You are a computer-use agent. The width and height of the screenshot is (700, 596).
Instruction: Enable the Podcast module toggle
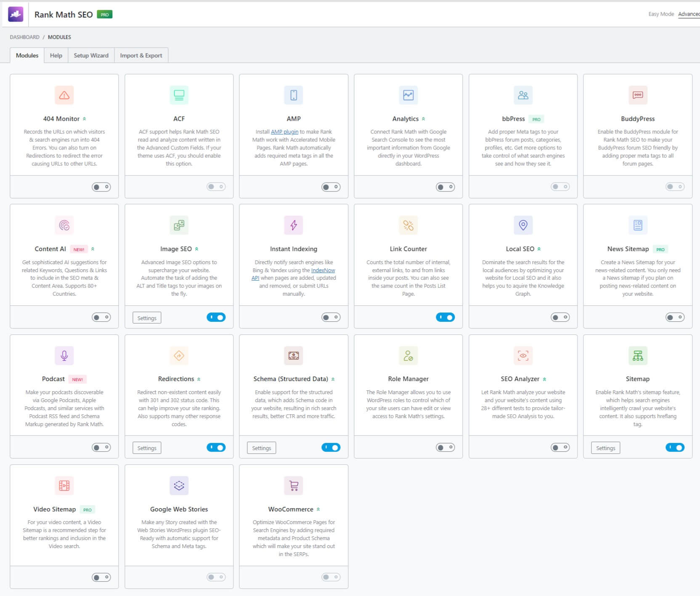tap(101, 448)
